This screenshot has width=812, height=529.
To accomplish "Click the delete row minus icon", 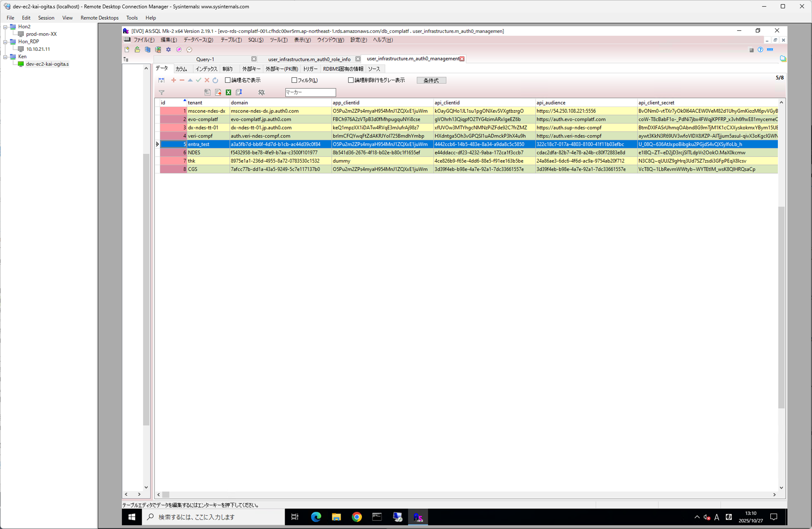I will click(182, 80).
